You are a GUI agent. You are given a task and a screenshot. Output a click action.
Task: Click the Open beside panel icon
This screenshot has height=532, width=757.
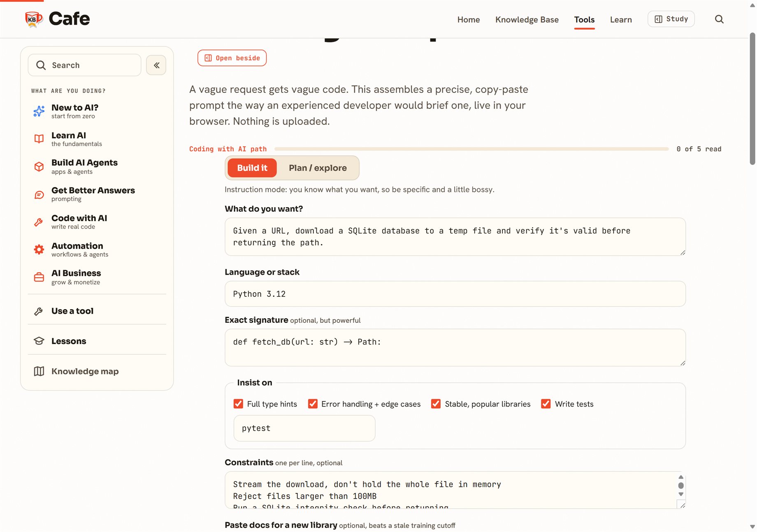coord(208,58)
